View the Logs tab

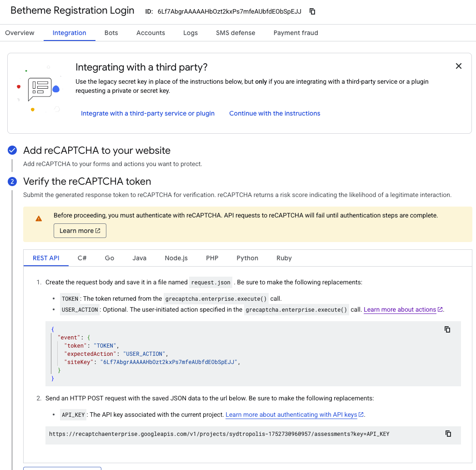click(190, 33)
